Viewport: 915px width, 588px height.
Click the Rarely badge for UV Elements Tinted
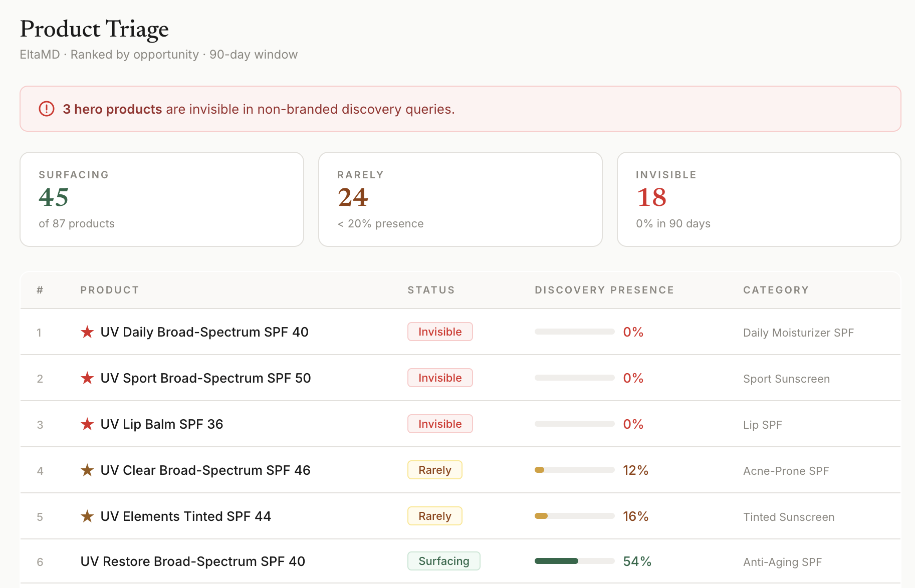click(435, 516)
